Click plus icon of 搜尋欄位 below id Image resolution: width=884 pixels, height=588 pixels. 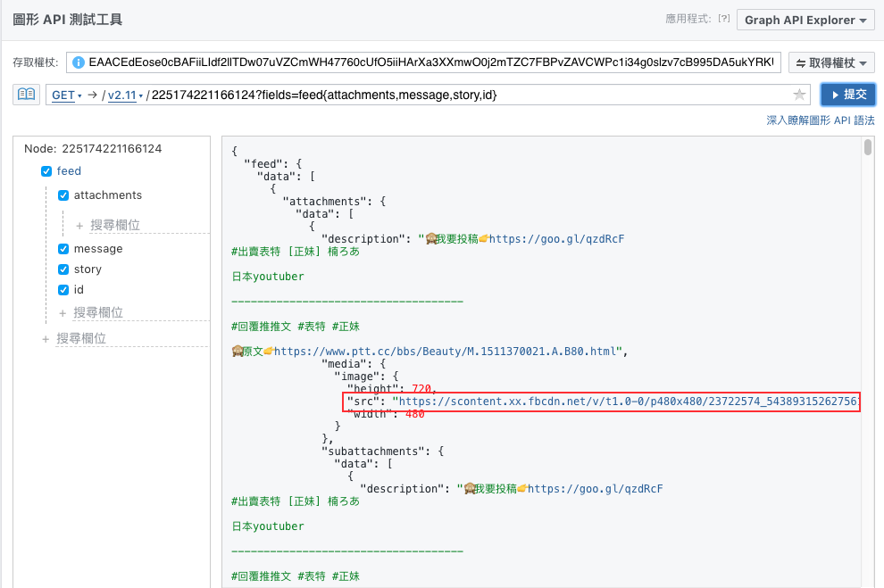(x=63, y=313)
